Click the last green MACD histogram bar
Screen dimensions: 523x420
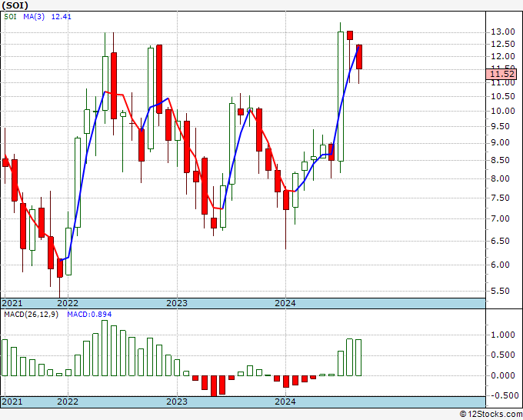click(x=358, y=358)
